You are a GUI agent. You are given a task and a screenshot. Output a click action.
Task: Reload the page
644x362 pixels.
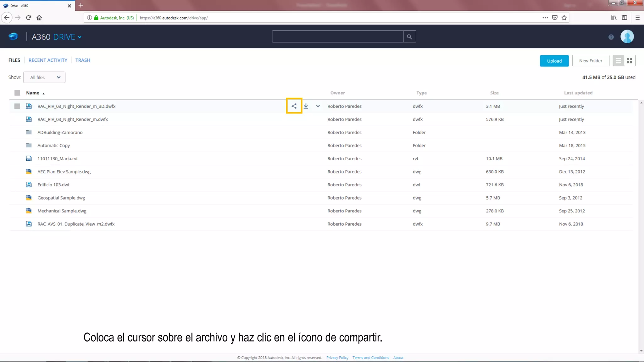(x=29, y=18)
